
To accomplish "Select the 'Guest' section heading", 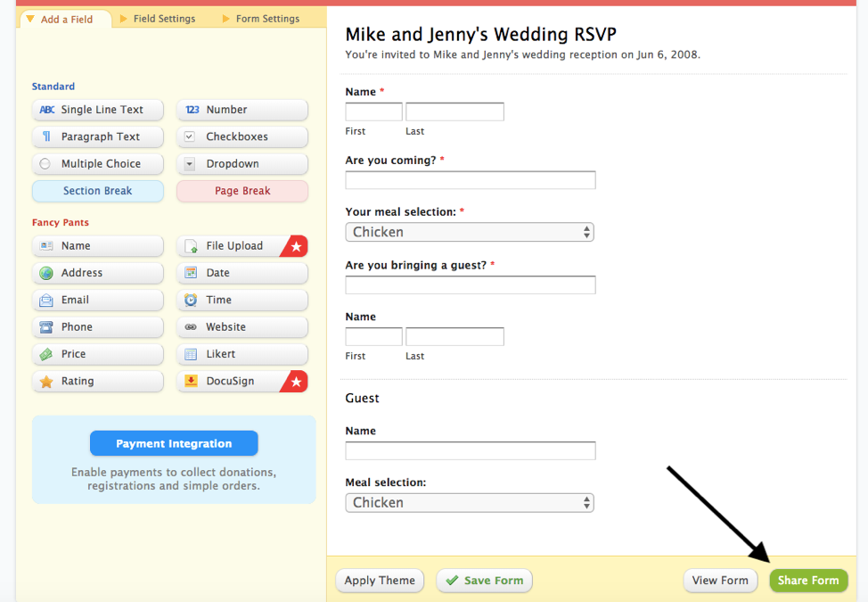I will [362, 398].
